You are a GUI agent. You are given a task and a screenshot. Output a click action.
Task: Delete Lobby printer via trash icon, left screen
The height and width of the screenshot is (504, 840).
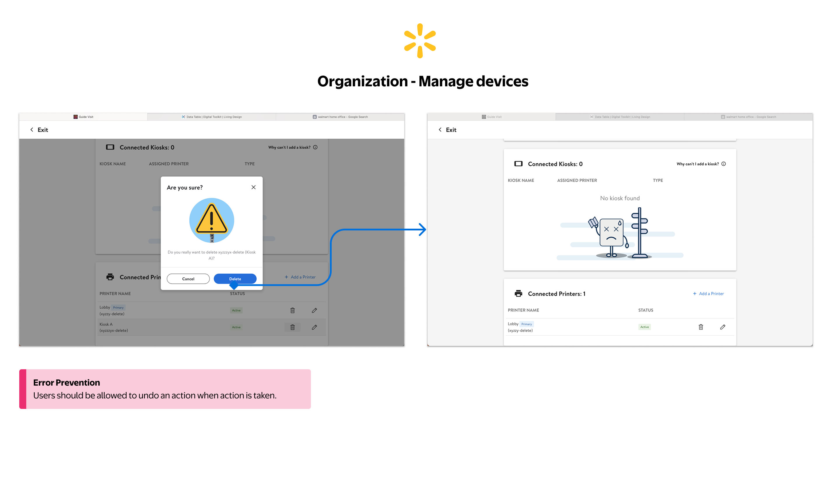[292, 310]
